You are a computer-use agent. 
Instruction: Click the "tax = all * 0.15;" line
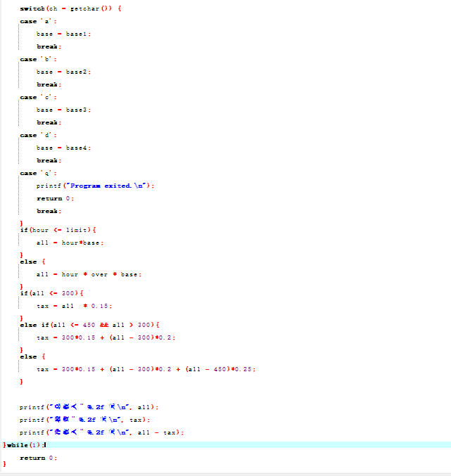74,306
